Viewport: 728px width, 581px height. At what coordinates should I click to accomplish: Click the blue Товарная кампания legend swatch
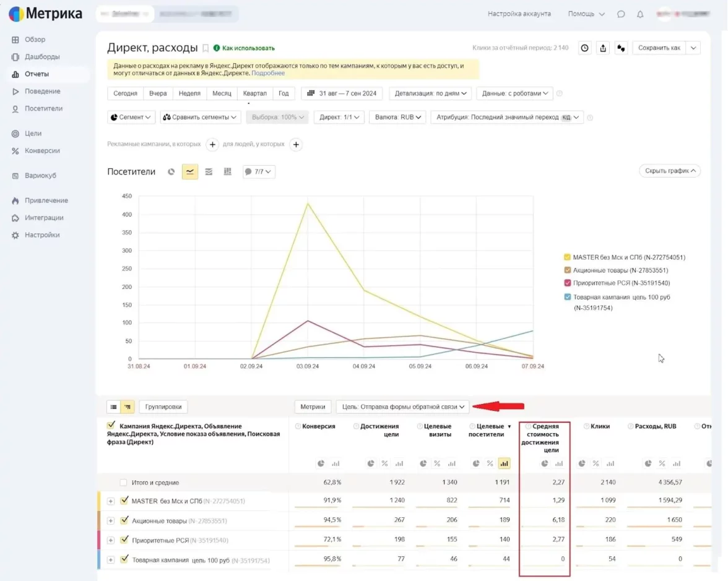567,297
